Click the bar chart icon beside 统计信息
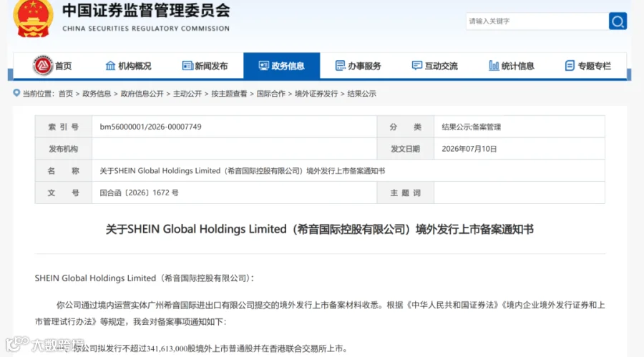Screen dimensions: 644x357 point(494,66)
